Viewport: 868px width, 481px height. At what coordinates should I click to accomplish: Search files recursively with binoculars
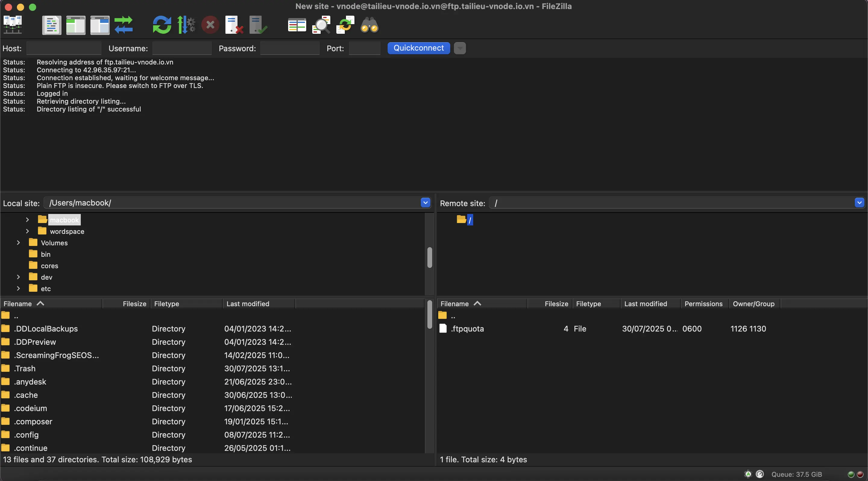click(x=369, y=25)
